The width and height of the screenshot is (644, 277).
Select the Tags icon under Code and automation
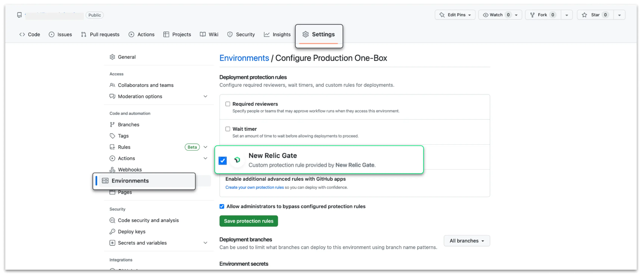113,136
